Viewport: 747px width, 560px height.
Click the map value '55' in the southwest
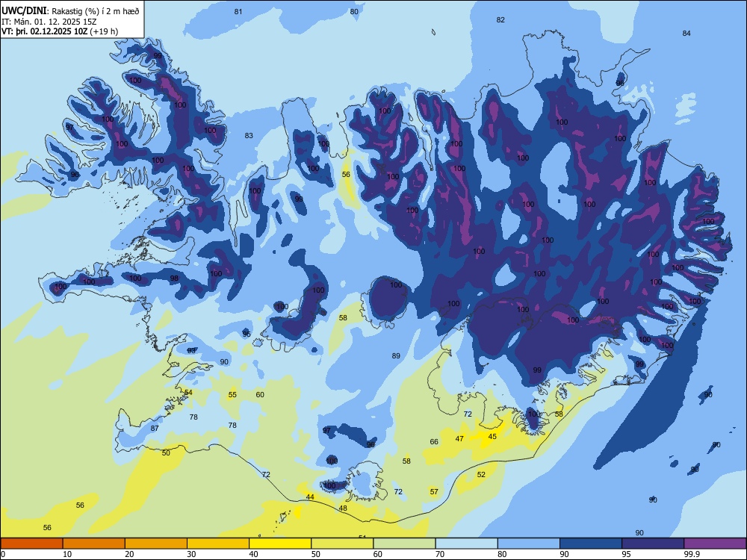click(x=232, y=394)
